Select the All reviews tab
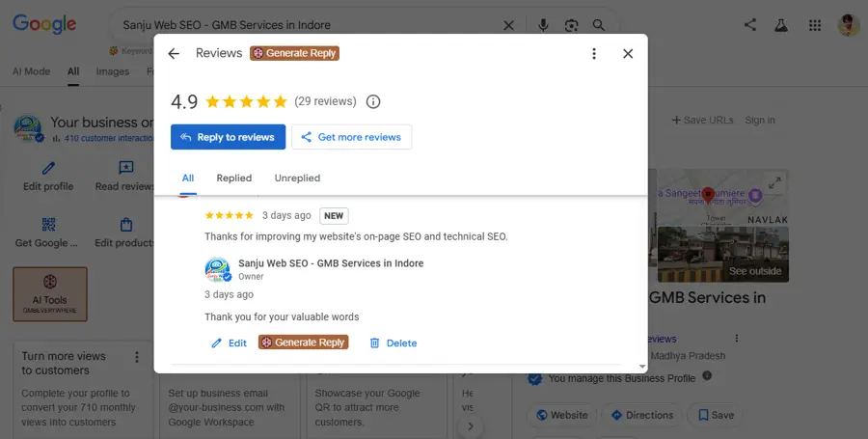 pyautogui.click(x=188, y=178)
